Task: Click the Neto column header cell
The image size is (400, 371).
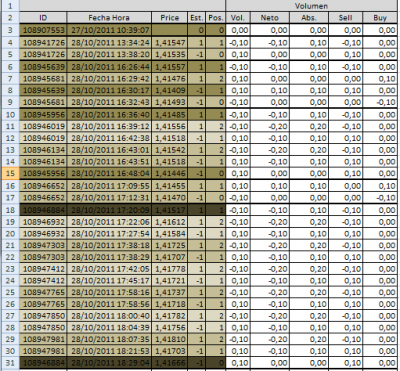Action: click(270, 18)
